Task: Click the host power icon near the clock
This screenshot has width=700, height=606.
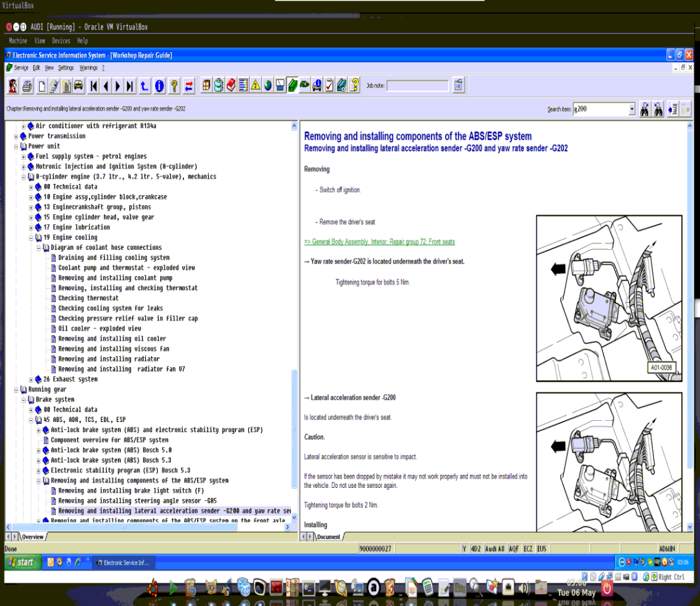Action: pos(607,589)
